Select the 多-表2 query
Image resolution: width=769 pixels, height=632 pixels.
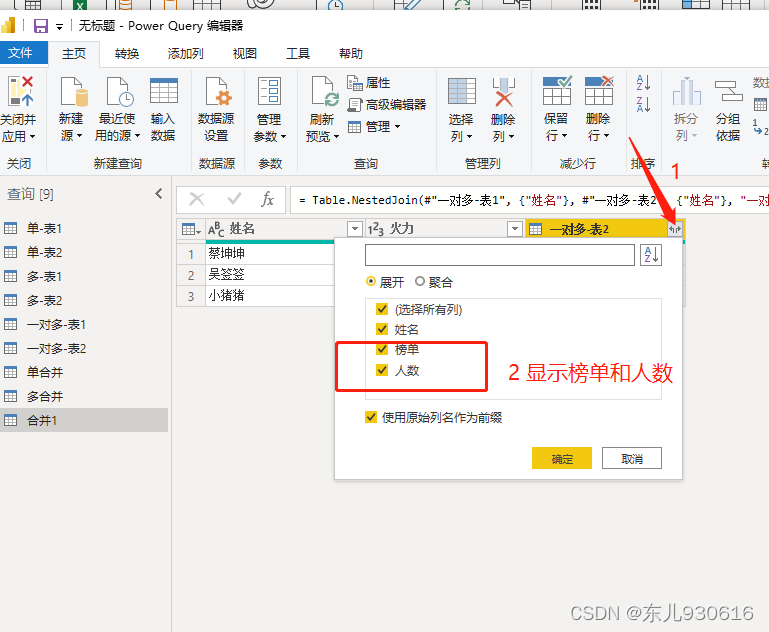coord(84,300)
